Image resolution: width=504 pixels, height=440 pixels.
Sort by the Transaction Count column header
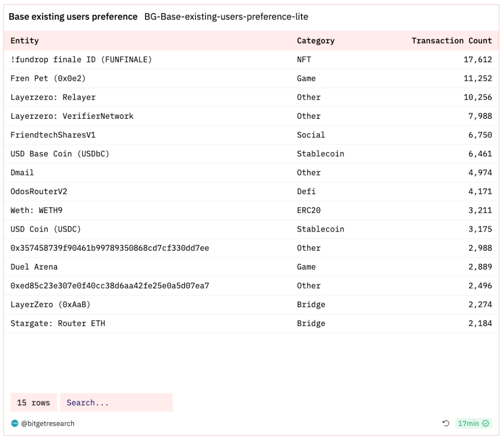click(x=451, y=40)
